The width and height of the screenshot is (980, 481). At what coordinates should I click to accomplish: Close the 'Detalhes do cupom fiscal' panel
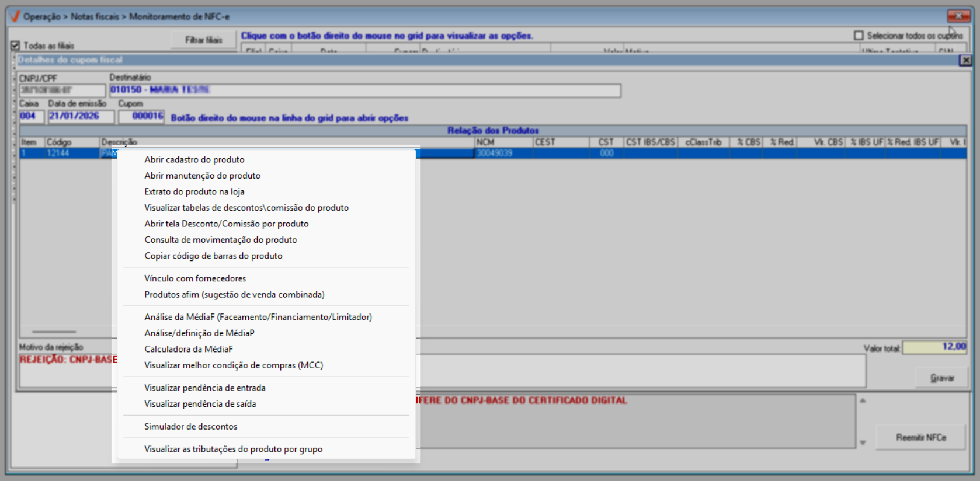(x=966, y=60)
